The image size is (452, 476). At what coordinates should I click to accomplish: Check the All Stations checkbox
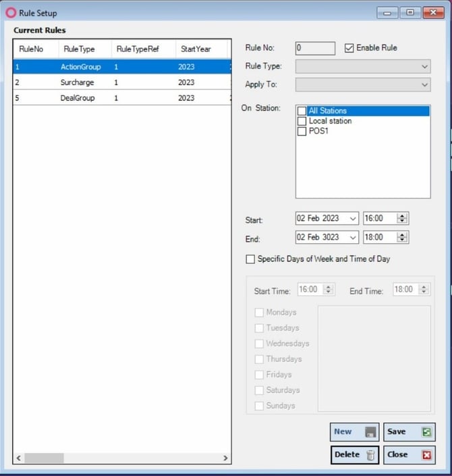(302, 111)
